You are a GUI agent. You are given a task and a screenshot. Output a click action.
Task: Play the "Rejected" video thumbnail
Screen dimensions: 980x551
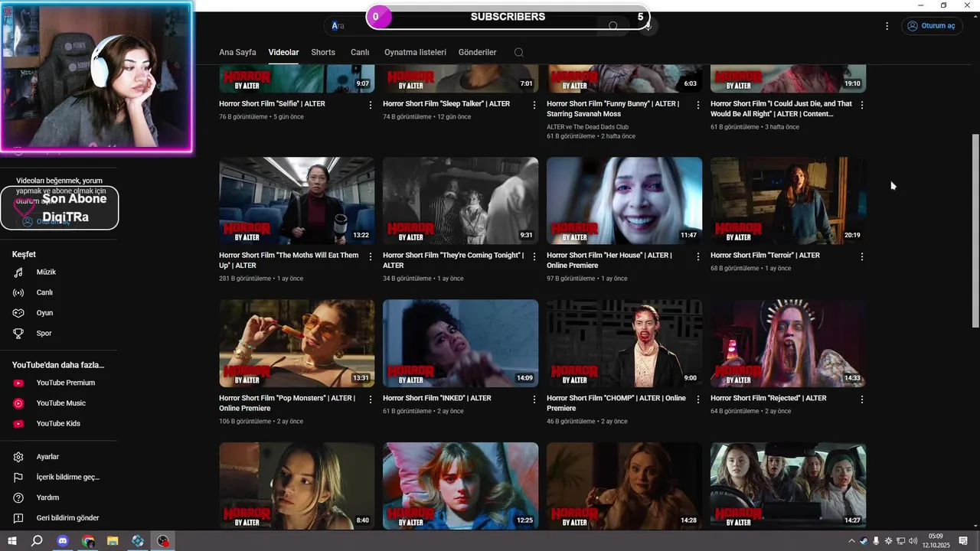click(788, 344)
